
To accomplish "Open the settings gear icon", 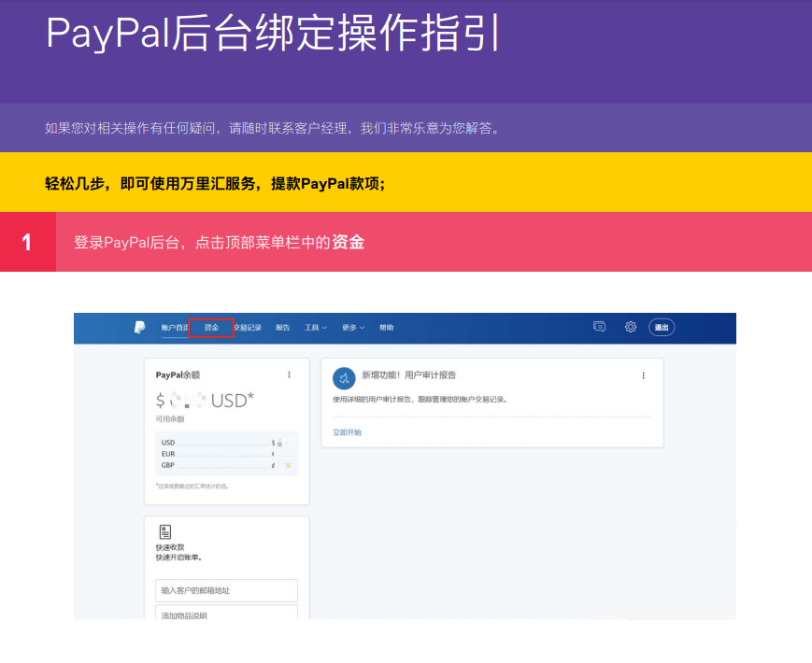I will (x=631, y=327).
